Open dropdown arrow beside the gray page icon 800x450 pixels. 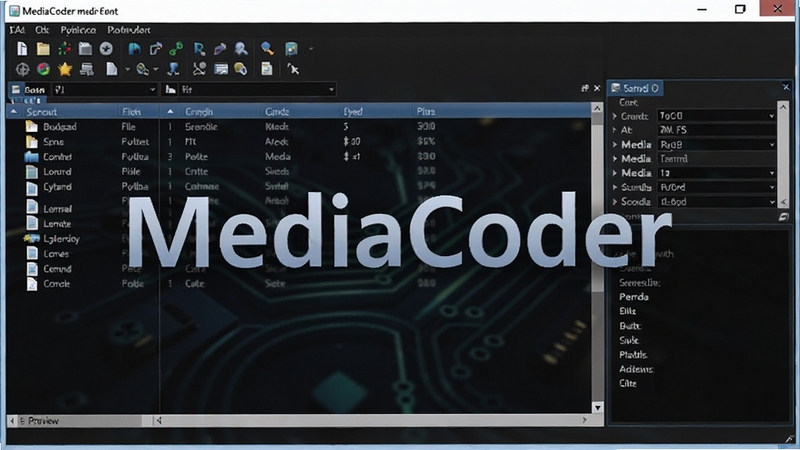(128, 69)
